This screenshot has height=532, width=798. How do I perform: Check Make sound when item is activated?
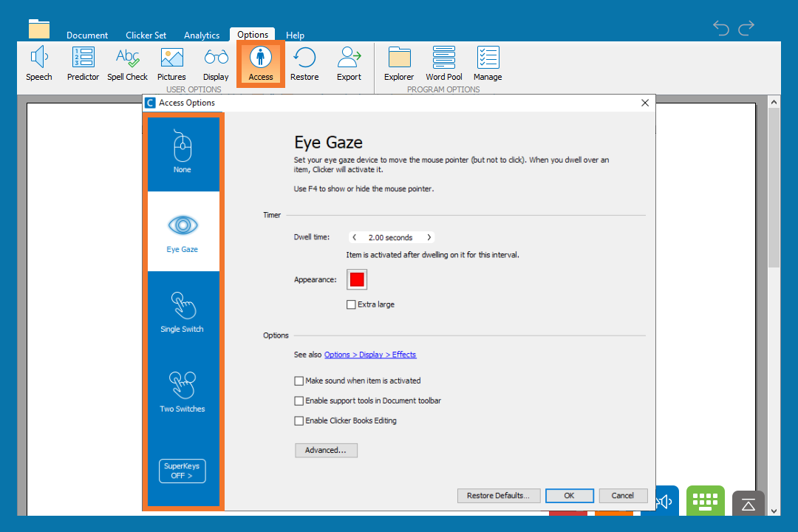tap(299, 381)
